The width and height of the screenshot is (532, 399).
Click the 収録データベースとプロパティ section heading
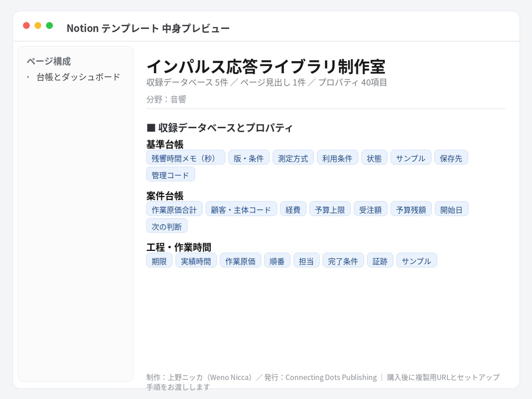pos(220,128)
